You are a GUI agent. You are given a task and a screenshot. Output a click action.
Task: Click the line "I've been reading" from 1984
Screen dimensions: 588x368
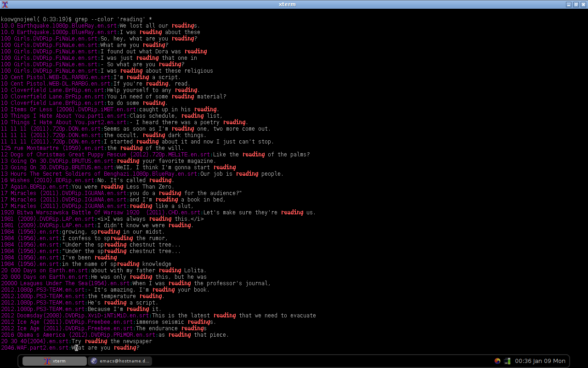pyautogui.click(x=89, y=258)
